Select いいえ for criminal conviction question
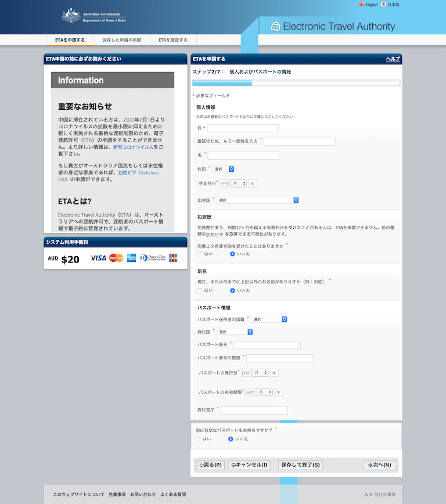 point(232,254)
